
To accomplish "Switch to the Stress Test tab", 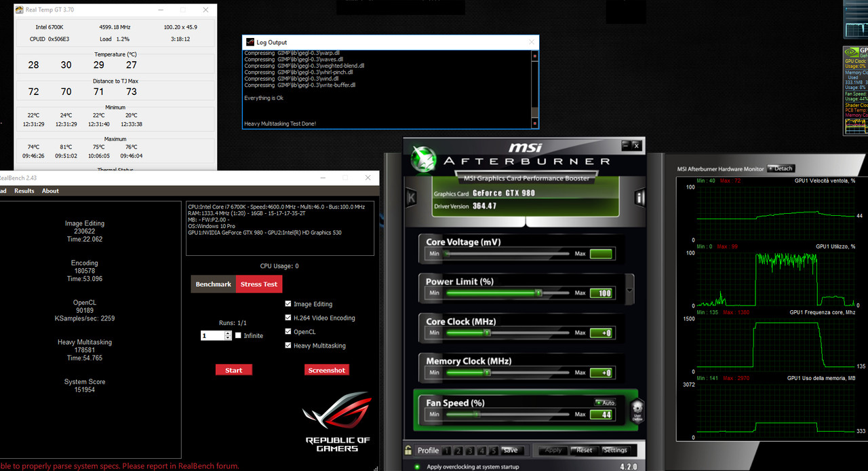I will coord(259,284).
